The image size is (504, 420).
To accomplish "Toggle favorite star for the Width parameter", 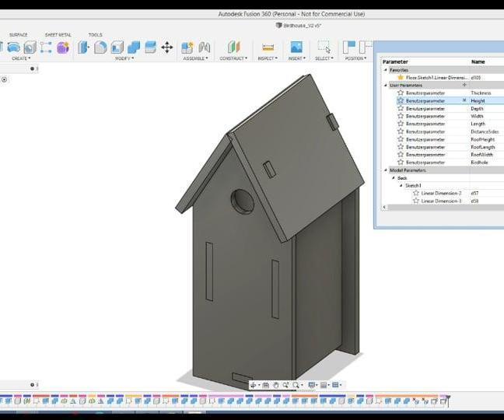I will pyautogui.click(x=401, y=116).
